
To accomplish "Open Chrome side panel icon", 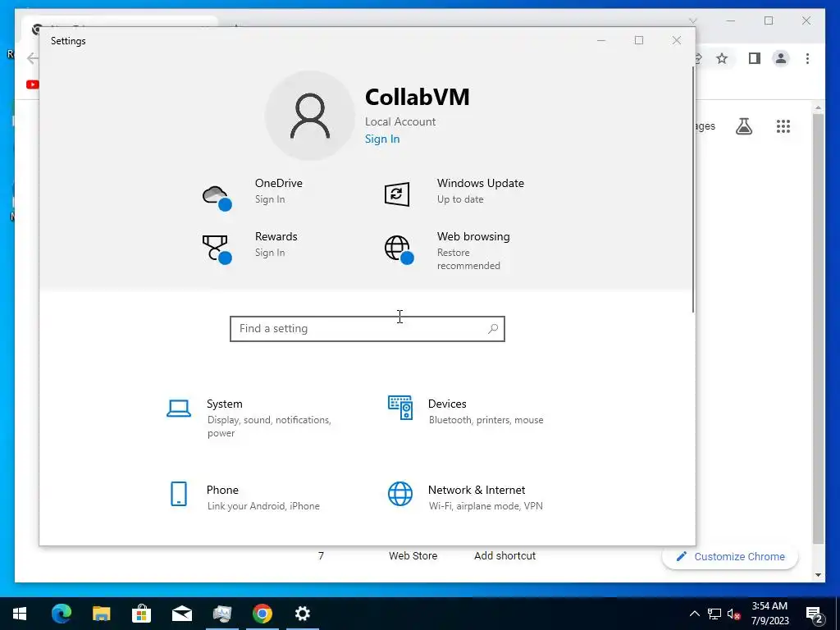I will click(755, 58).
